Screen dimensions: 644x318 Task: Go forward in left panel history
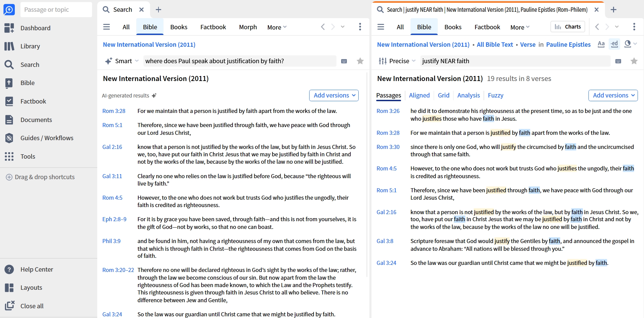(333, 27)
